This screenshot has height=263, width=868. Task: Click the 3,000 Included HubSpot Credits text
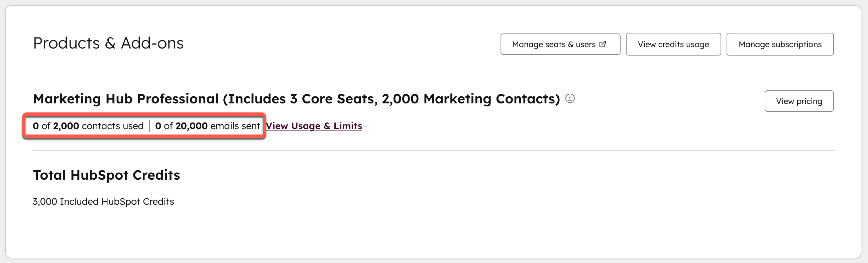coord(103,201)
